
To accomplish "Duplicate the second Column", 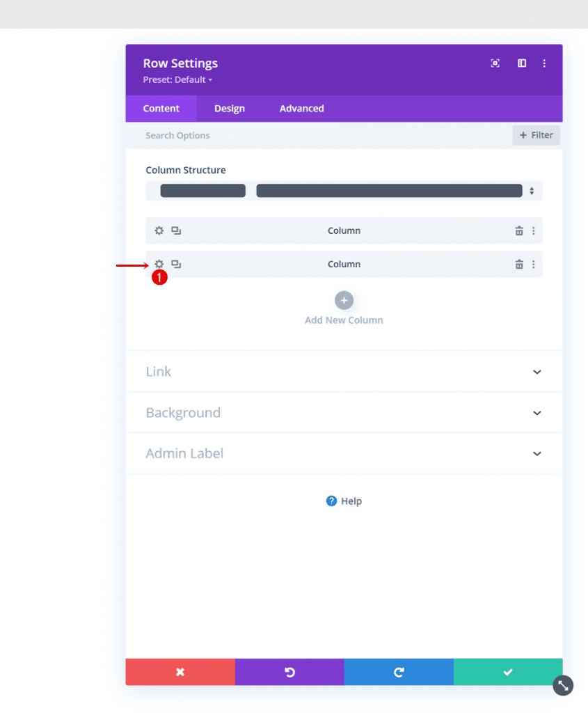I will click(175, 264).
